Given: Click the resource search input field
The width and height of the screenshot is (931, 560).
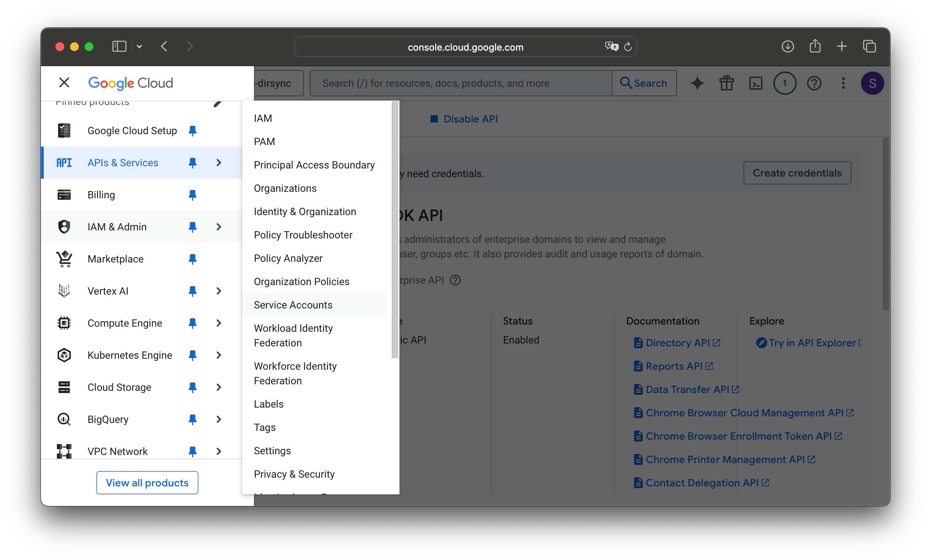Looking at the screenshot, I should 461,83.
